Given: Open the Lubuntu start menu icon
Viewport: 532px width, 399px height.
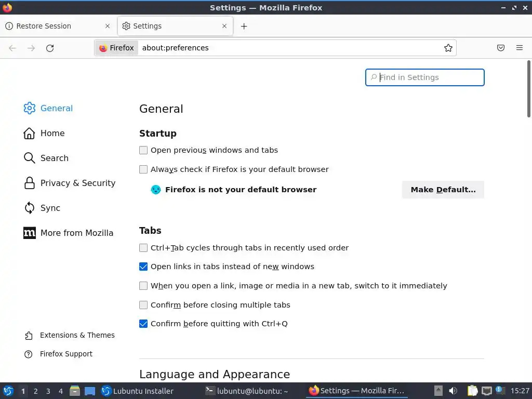Looking at the screenshot, I should pyautogui.click(x=8, y=391).
